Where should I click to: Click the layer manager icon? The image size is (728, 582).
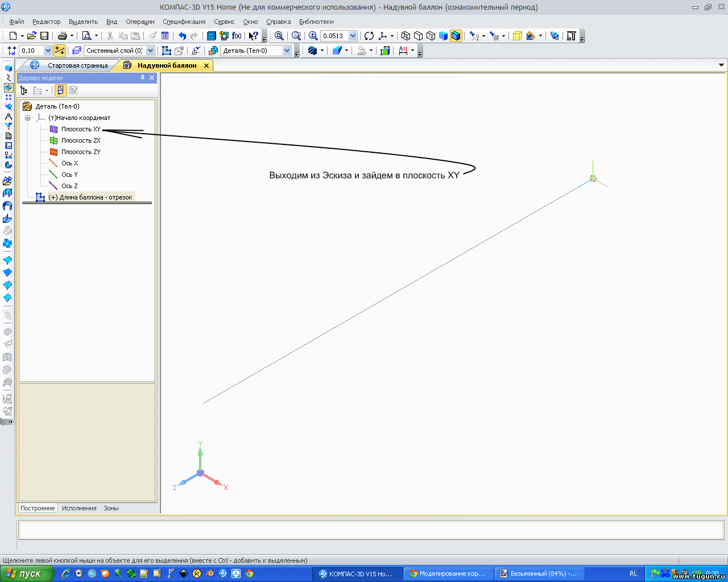[77, 51]
